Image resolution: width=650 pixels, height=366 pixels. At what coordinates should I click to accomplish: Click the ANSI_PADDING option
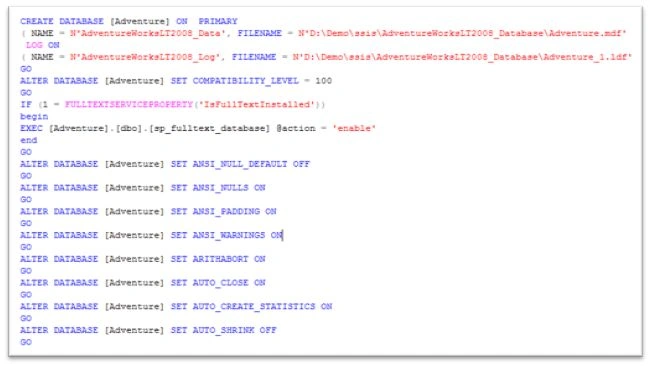coord(226,211)
